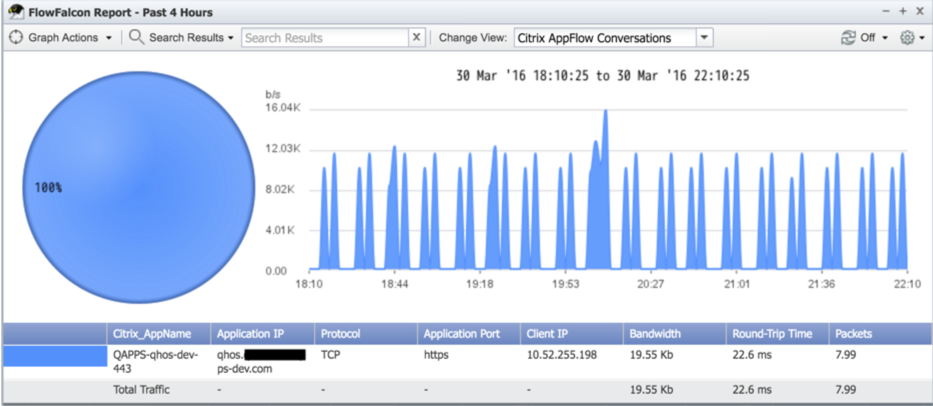Click the Total Traffic row label
The image size is (933, 406).
tap(141, 390)
